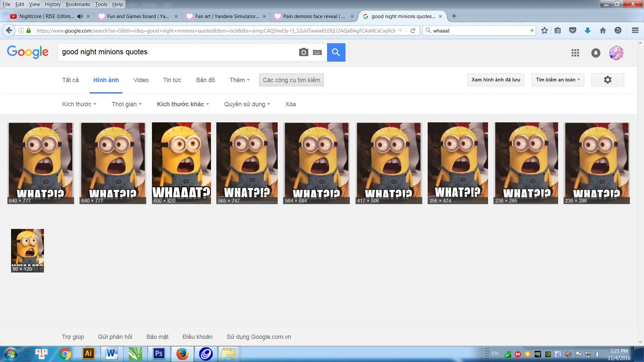This screenshot has height=362, width=644.
Task: Click the blue magnifier search button
Action: point(336,52)
